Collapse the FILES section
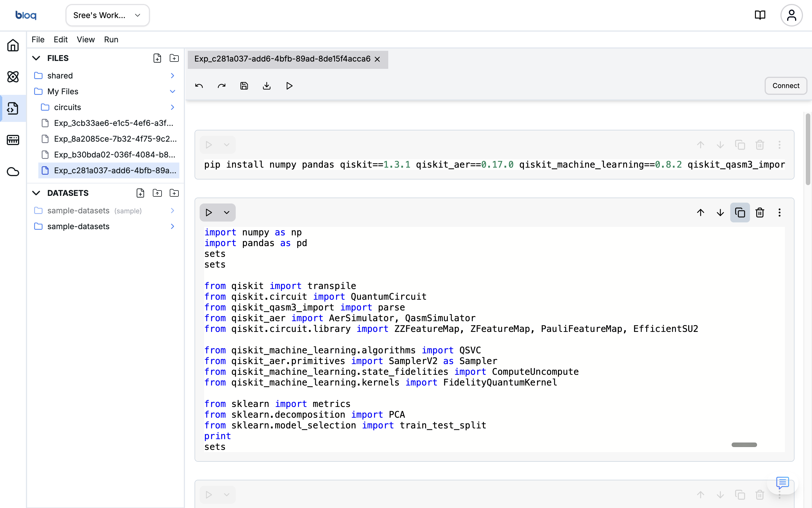The height and width of the screenshot is (508, 812). pos(36,58)
